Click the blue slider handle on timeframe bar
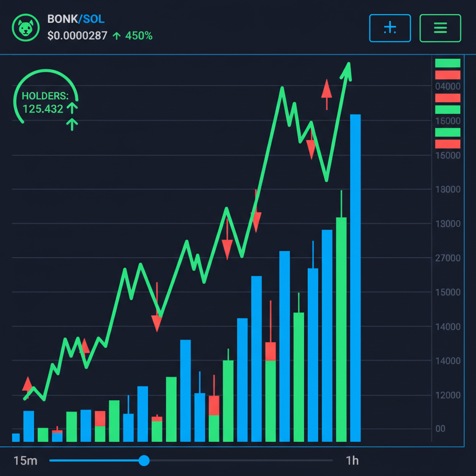This screenshot has height=476, width=476. [144, 461]
